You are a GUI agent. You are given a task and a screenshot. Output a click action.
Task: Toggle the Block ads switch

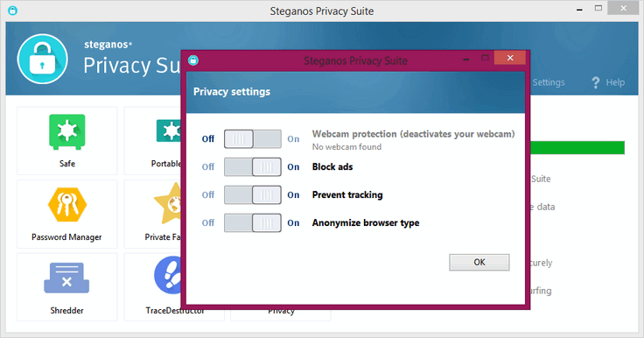click(x=253, y=167)
